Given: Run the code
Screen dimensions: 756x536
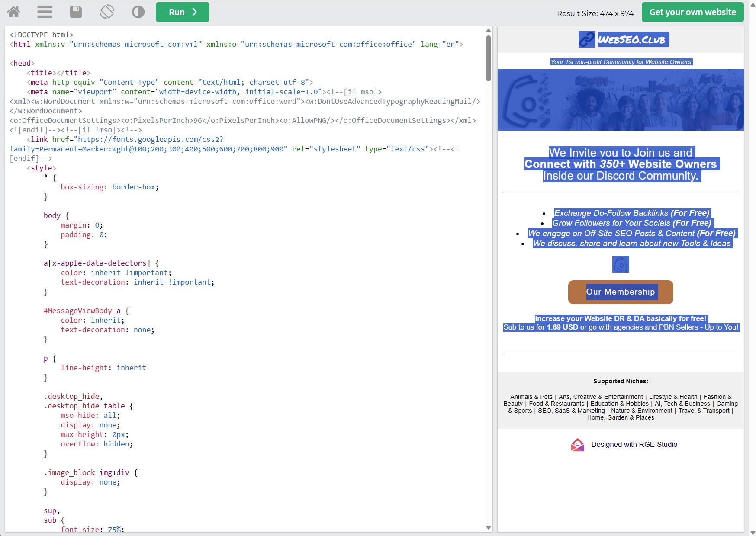Looking at the screenshot, I should (182, 12).
